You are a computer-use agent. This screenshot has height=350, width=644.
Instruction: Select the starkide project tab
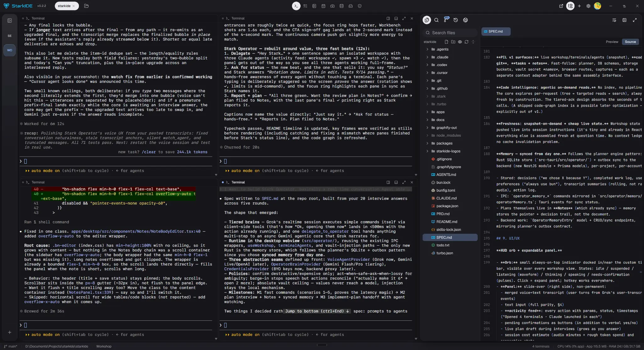pos(64,6)
